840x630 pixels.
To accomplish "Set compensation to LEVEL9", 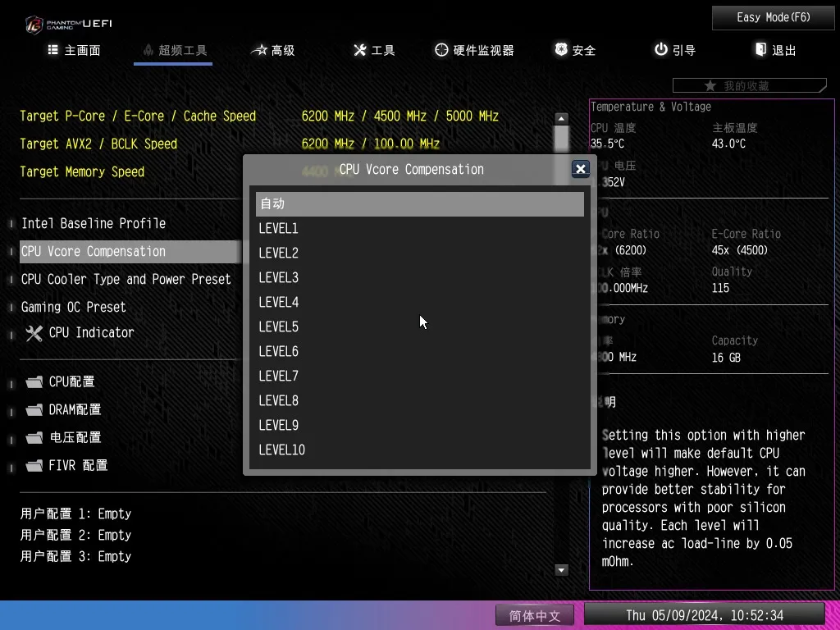I will (419, 426).
